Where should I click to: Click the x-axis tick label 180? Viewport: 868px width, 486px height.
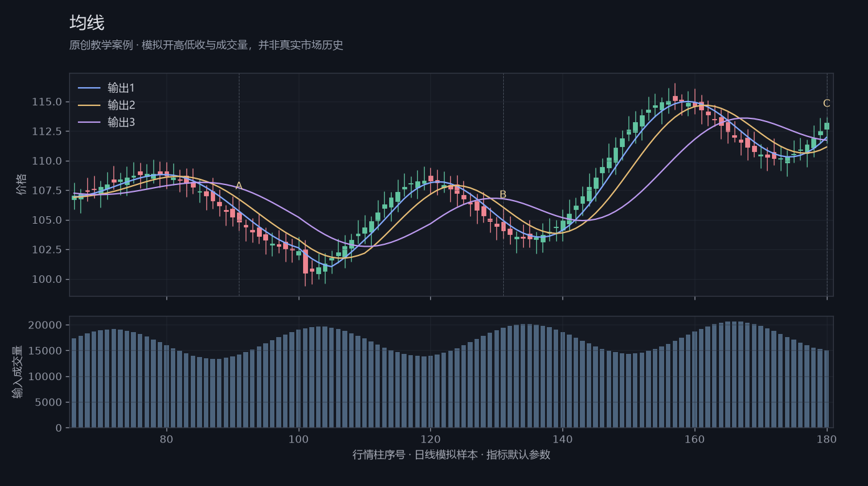pyautogui.click(x=827, y=438)
